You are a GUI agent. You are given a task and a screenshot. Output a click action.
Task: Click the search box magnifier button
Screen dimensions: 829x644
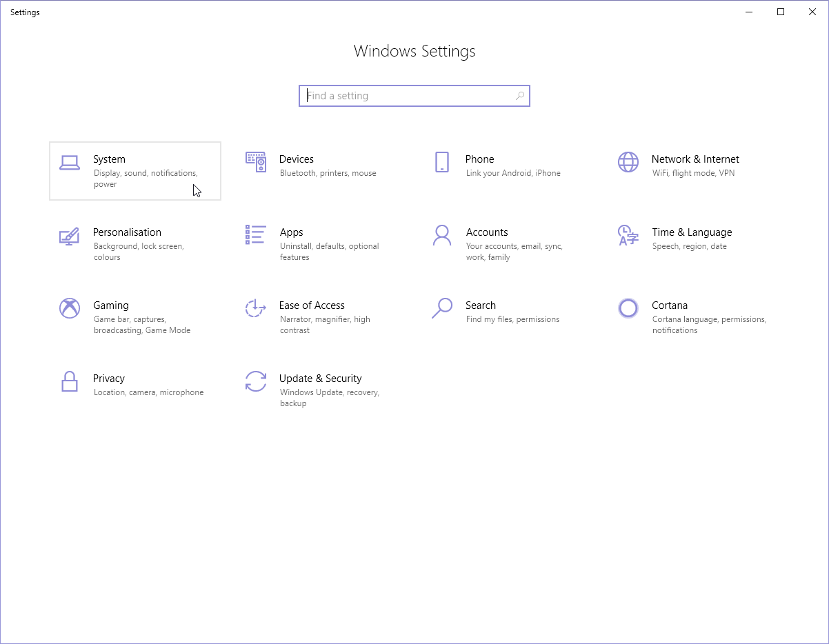tap(520, 96)
